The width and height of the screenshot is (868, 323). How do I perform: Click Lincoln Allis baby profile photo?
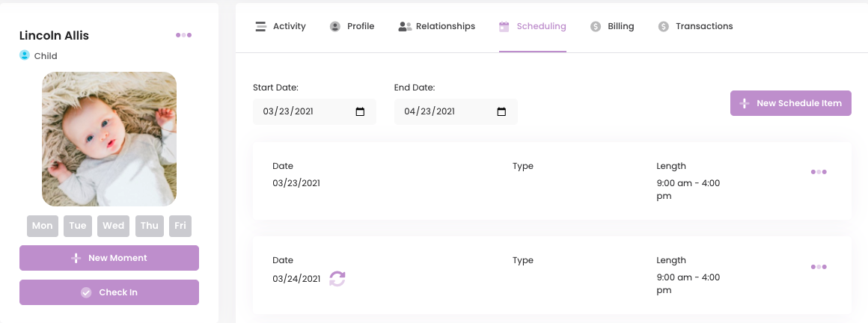pos(109,139)
